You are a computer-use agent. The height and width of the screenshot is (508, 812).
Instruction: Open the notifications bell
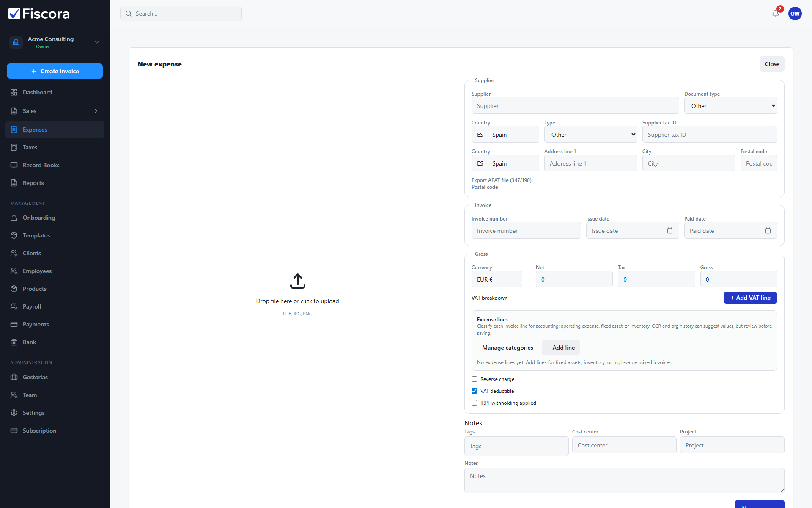776,14
